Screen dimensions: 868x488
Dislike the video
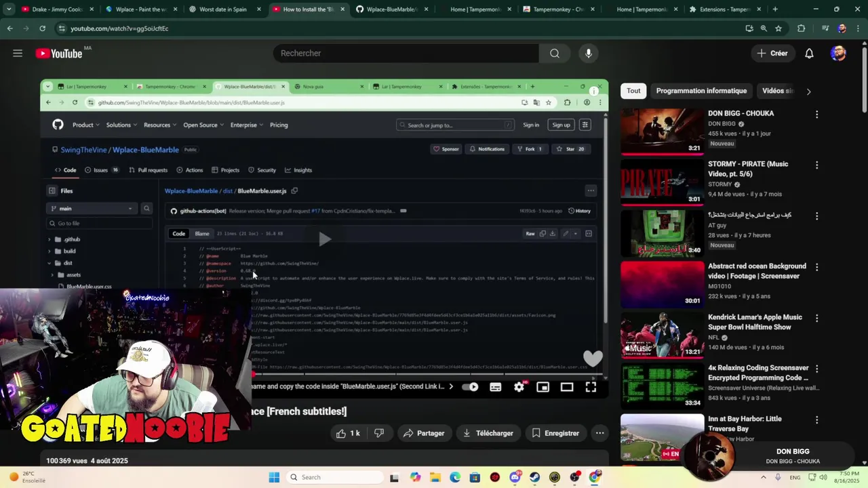coord(379,433)
